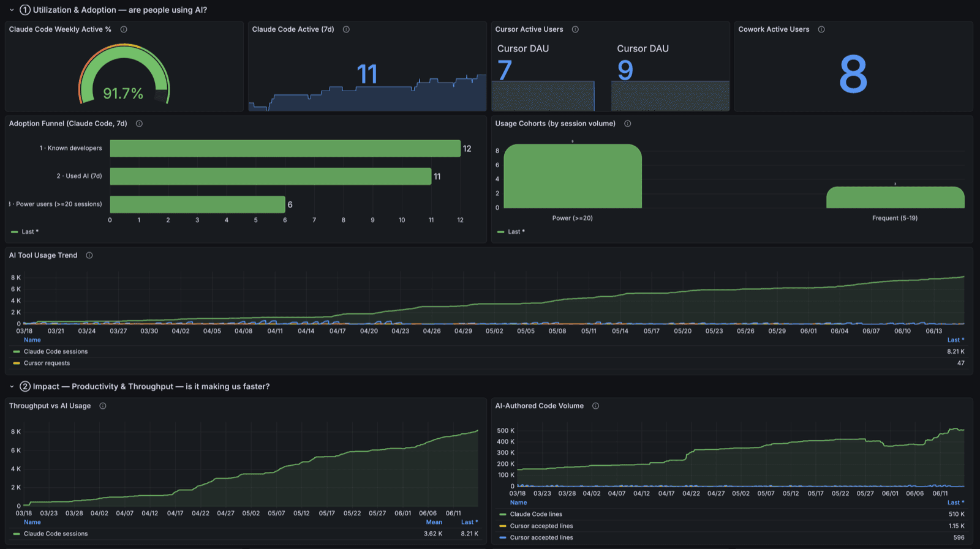
Task: Click the 510 K Claude Code lines value
Action: tap(957, 515)
